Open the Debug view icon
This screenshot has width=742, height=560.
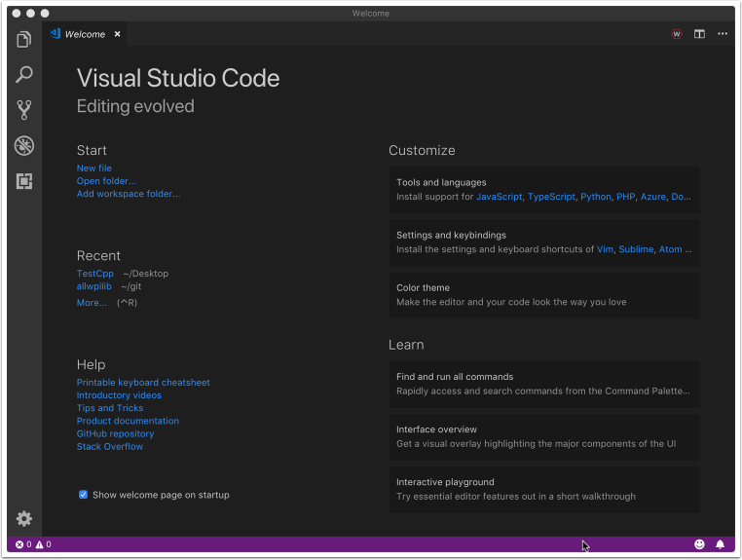(24, 146)
